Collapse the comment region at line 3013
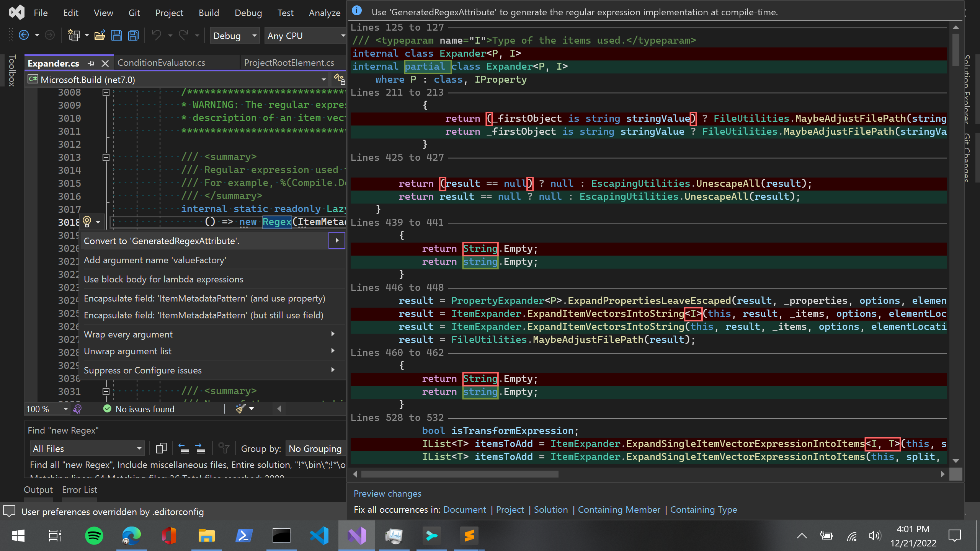The width and height of the screenshot is (980, 551). (106, 157)
